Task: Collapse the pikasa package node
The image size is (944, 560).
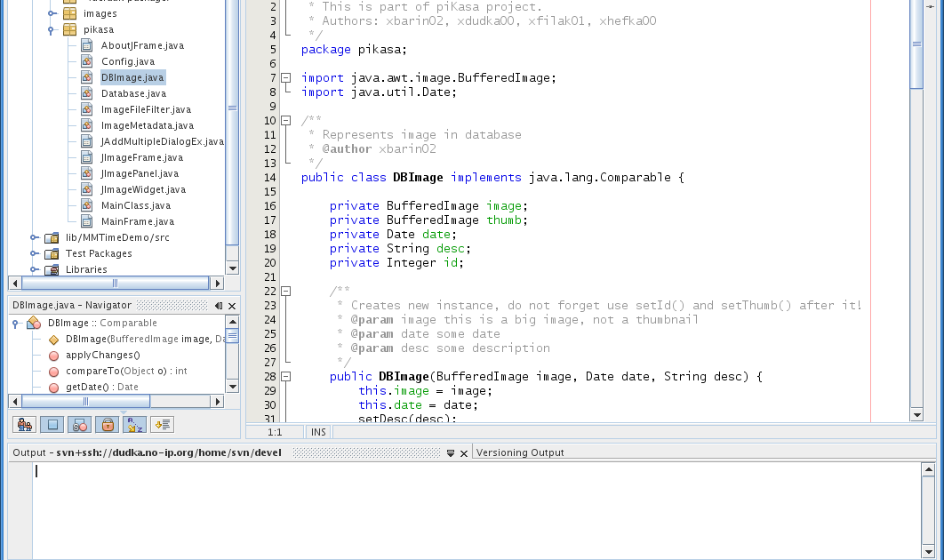Action: (x=51, y=28)
